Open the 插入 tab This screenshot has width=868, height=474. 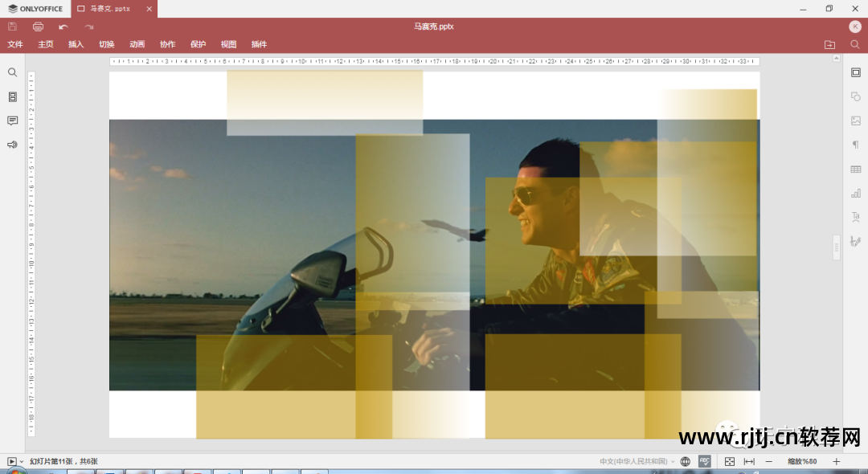point(76,44)
